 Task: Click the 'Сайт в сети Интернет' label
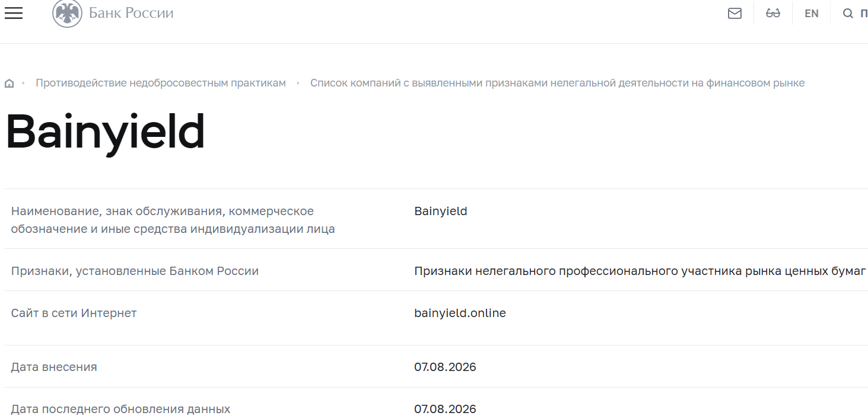click(74, 313)
